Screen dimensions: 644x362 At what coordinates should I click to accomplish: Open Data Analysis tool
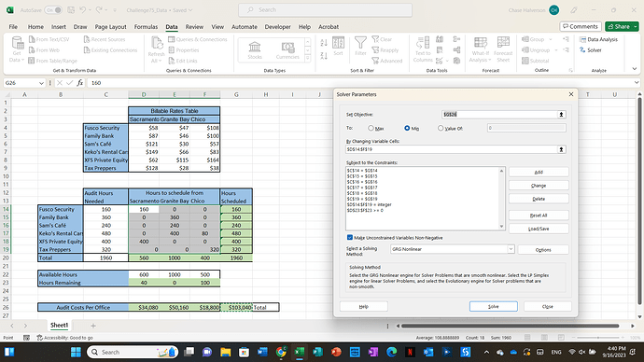[598, 39]
